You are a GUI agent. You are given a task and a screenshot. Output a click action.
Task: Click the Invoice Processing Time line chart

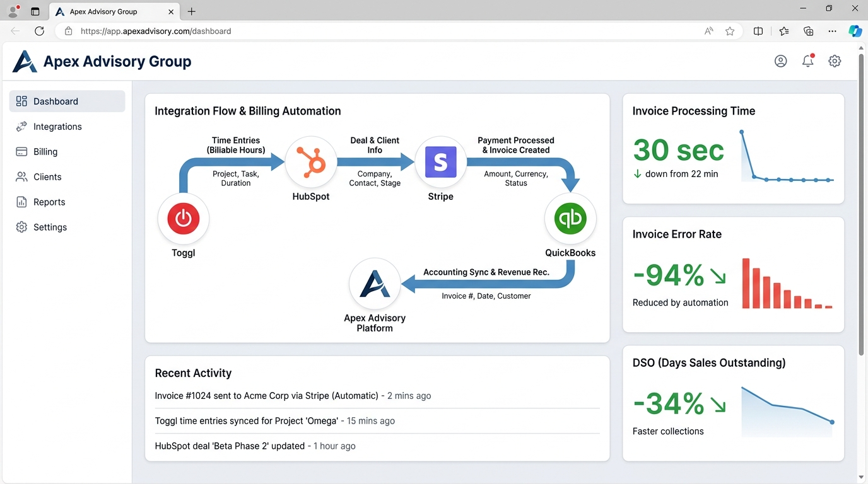pyautogui.click(x=787, y=156)
